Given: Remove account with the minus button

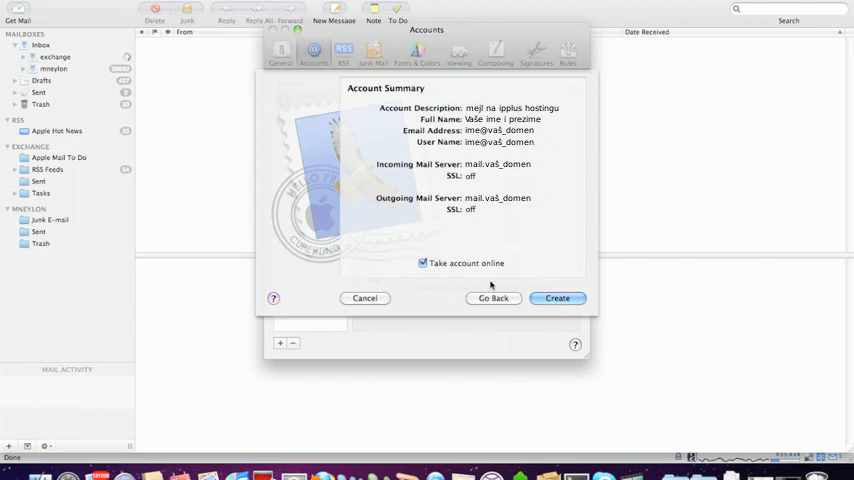Looking at the screenshot, I should point(293,343).
